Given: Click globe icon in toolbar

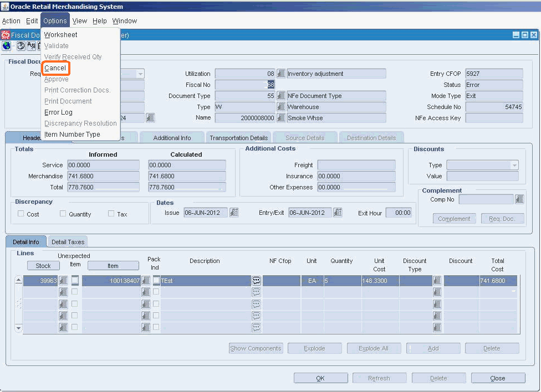Looking at the screenshot, I should tap(7, 45).
